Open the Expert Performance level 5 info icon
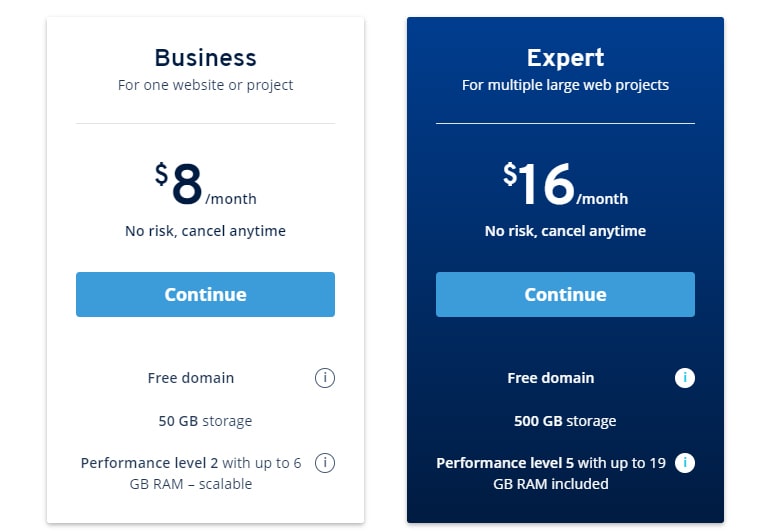Image resolution: width=768 pixels, height=531 pixels. click(685, 463)
